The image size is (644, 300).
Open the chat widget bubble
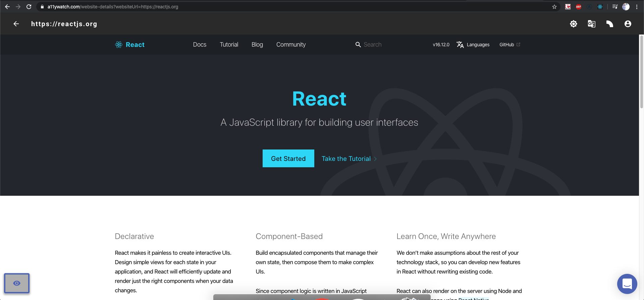627,284
